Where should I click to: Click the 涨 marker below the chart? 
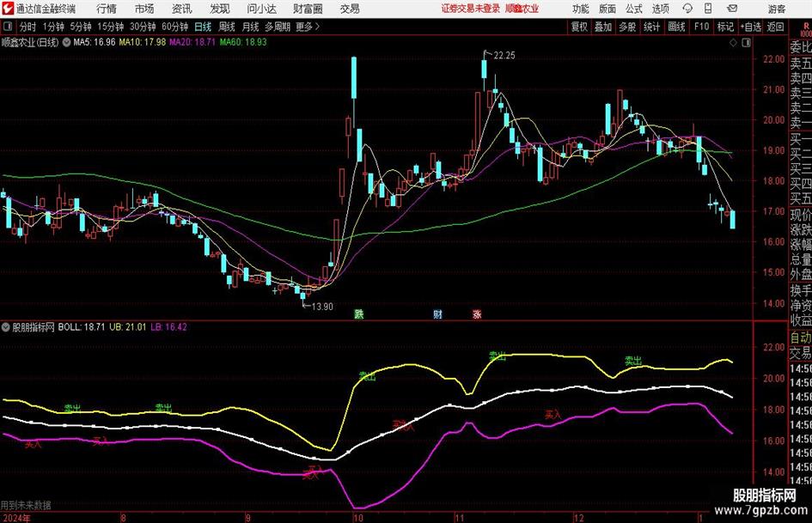click(477, 313)
